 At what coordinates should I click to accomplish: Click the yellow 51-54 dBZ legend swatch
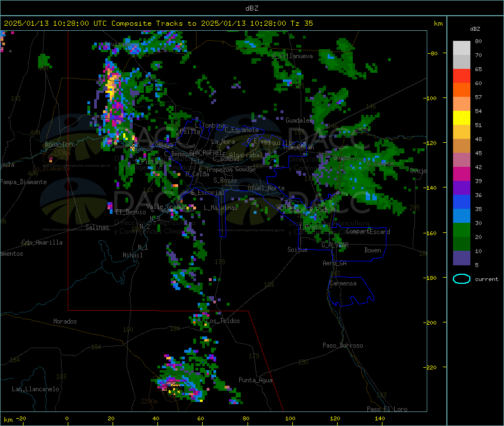click(461, 118)
